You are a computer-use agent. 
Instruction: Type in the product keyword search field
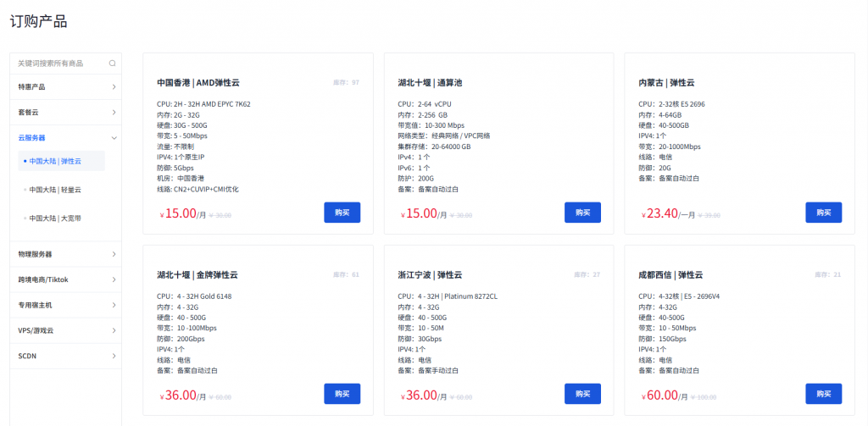click(x=59, y=63)
